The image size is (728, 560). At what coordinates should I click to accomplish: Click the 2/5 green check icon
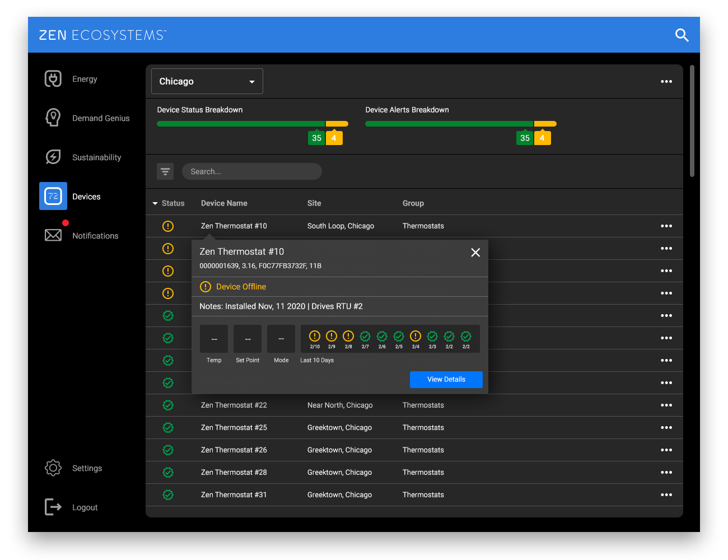[399, 336]
